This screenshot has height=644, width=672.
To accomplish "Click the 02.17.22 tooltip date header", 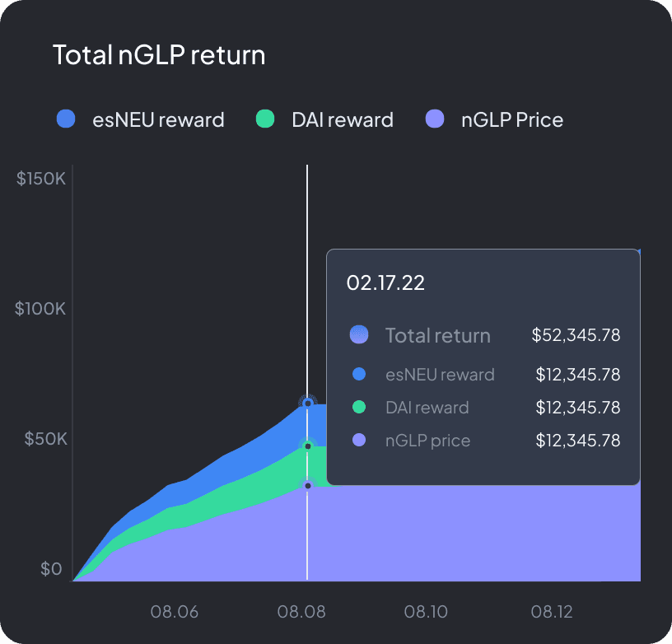I will coord(385,282).
